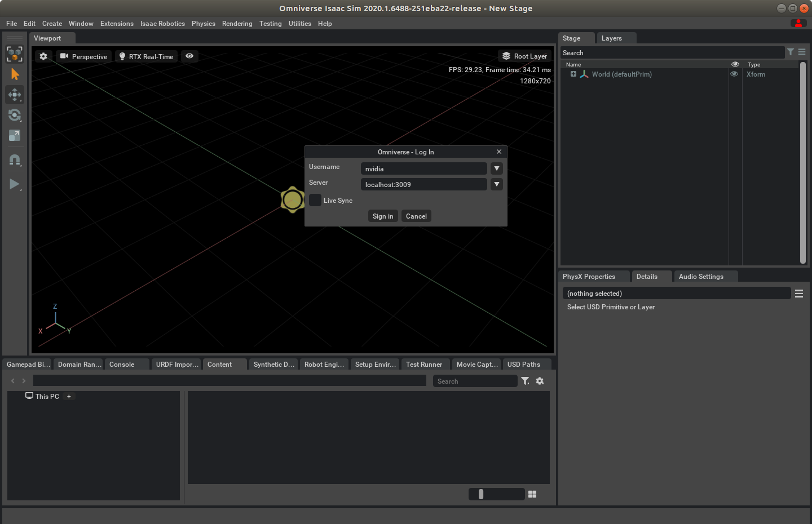Select the arrow selection tool
The width and height of the screenshot is (812, 524).
(15, 74)
